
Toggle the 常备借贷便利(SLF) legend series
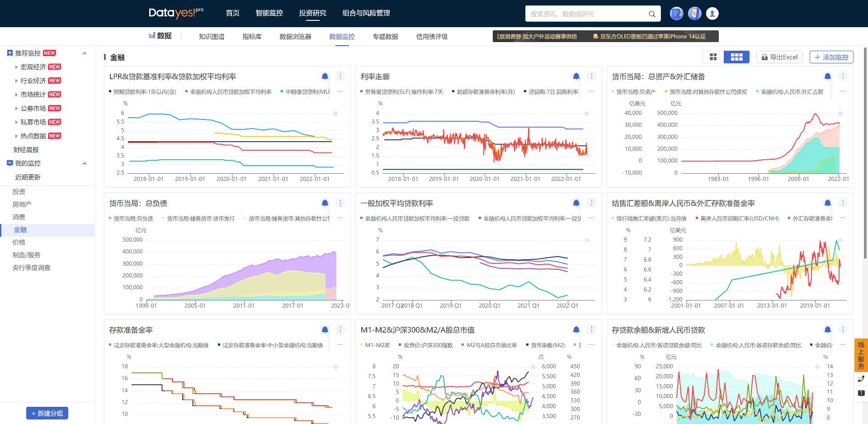click(401, 92)
